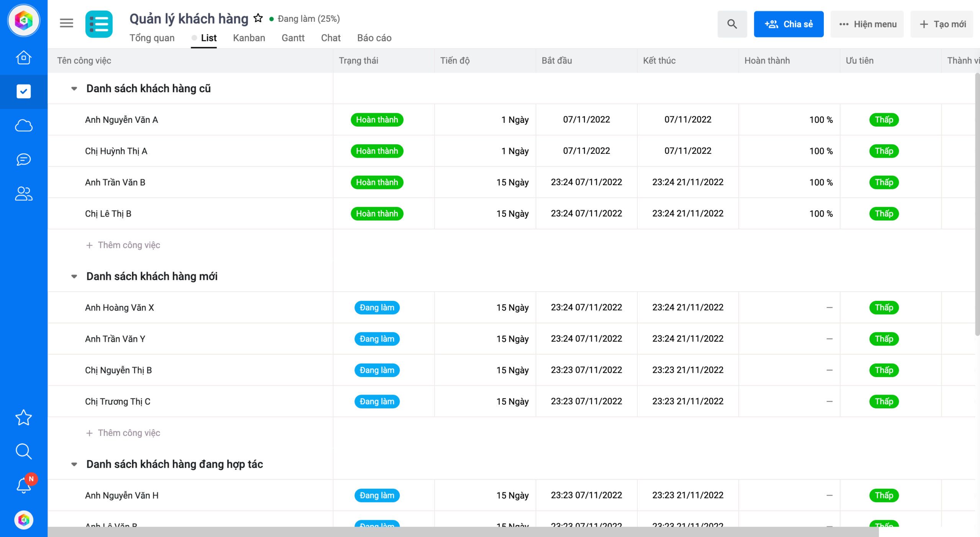The image size is (980, 537).
Task: Open task Anh Trần Văn B
Action: 115,183
